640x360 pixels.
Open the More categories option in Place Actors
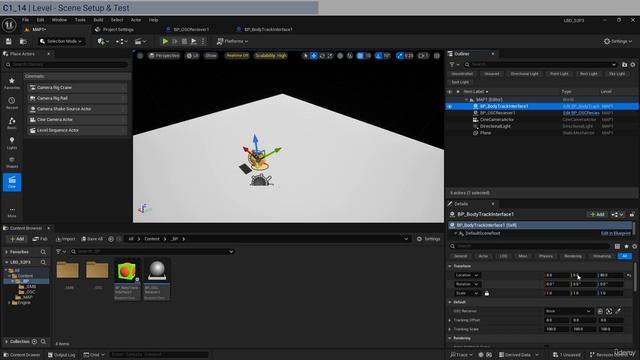point(12,212)
